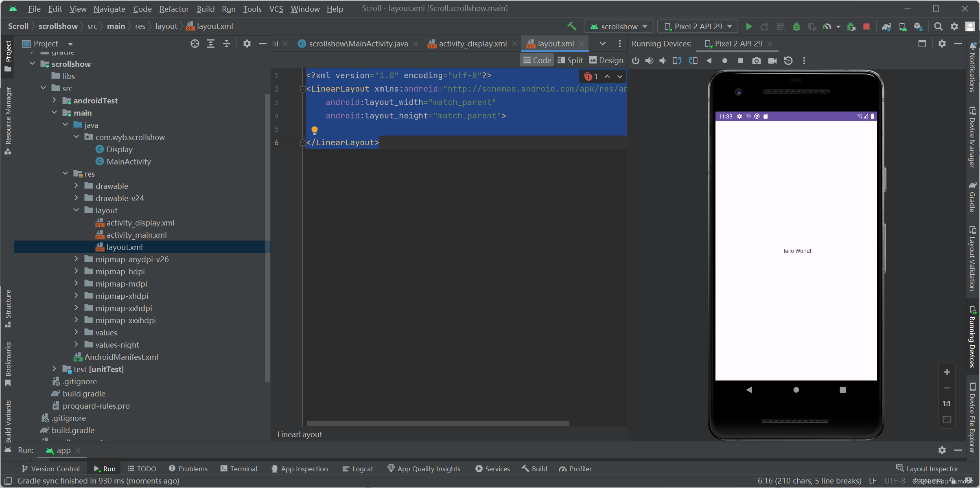
Task: Open the scrollshow run configuration dropdown
Action: click(619, 26)
